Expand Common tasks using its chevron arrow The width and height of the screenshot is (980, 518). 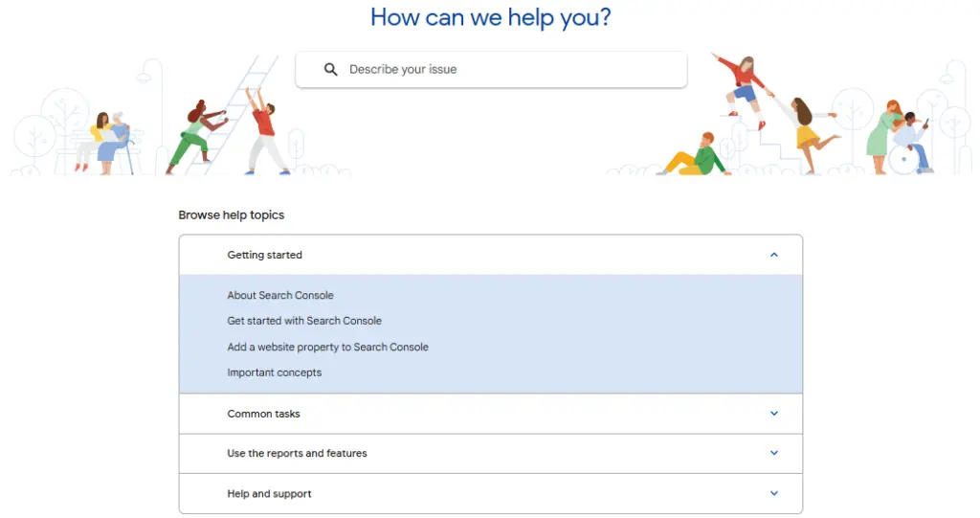point(774,414)
